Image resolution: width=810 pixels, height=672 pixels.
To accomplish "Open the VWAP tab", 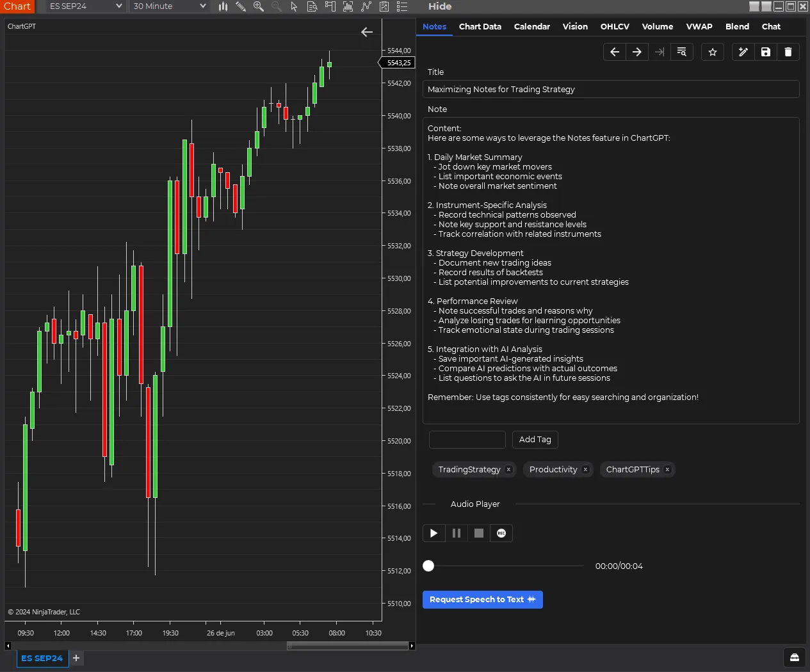I will (699, 26).
